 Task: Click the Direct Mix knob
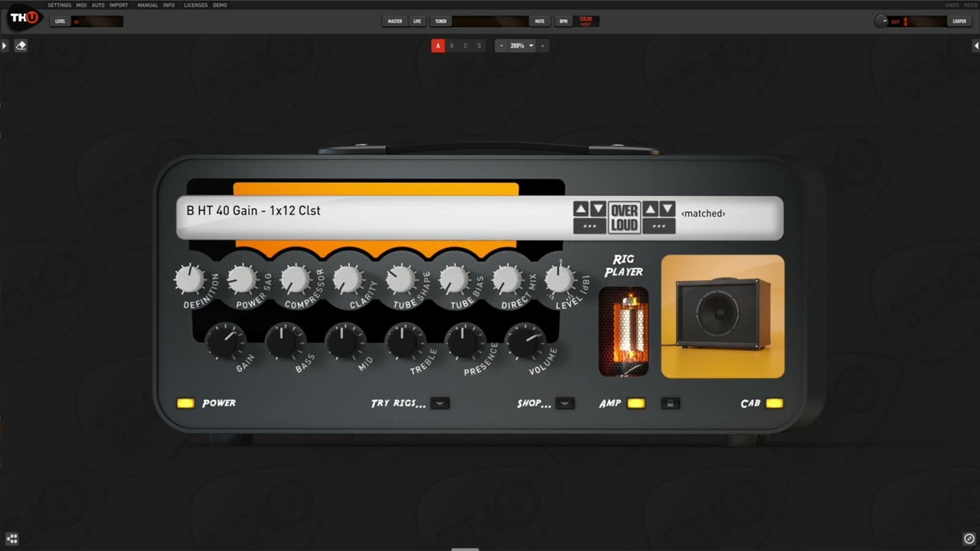506,280
